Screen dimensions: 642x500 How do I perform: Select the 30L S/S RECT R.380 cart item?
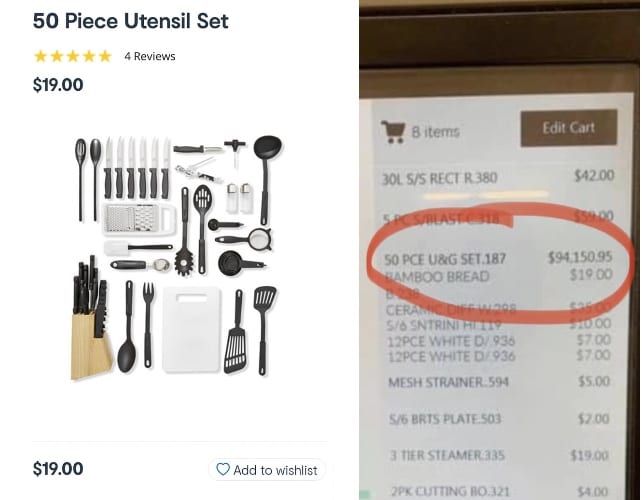(x=498, y=177)
